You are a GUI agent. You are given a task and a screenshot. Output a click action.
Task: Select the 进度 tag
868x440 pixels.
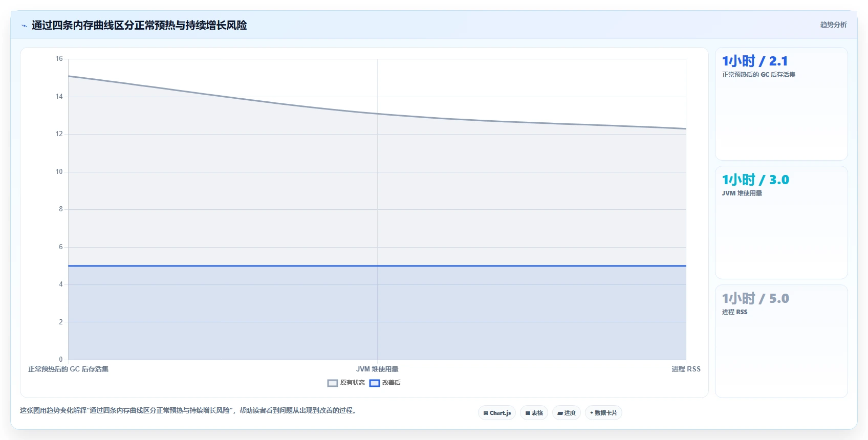pos(566,413)
